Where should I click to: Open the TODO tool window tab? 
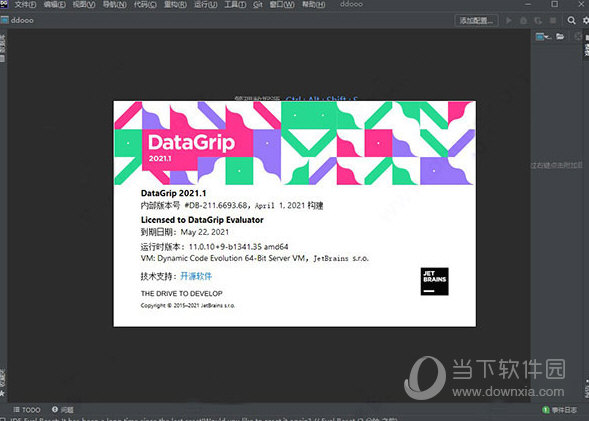[27, 410]
